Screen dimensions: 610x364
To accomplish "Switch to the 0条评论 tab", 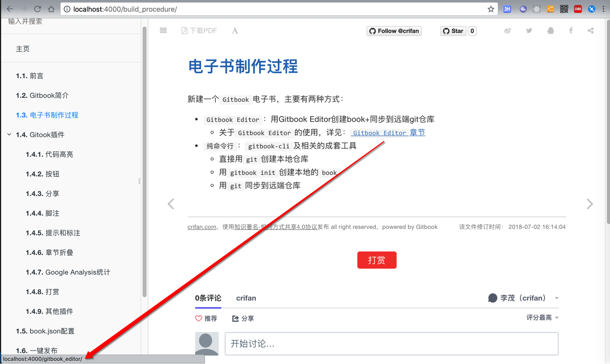I will click(x=208, y=298).
